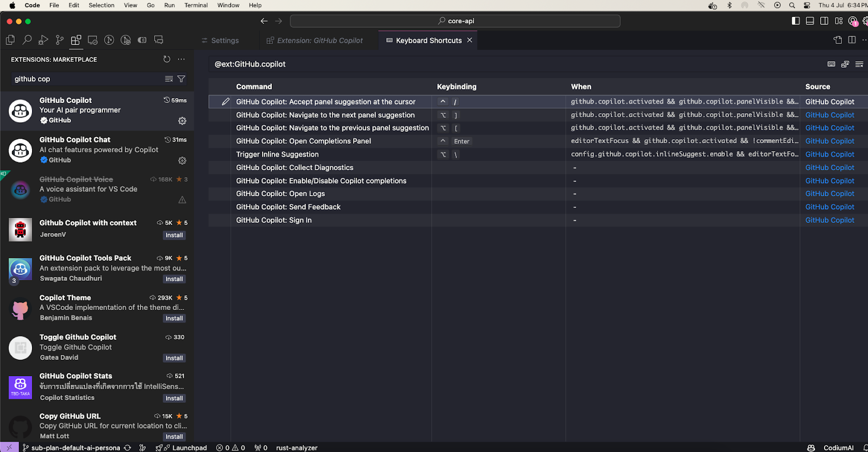
Task: Open the Run and Debug view
Action: 43,40
